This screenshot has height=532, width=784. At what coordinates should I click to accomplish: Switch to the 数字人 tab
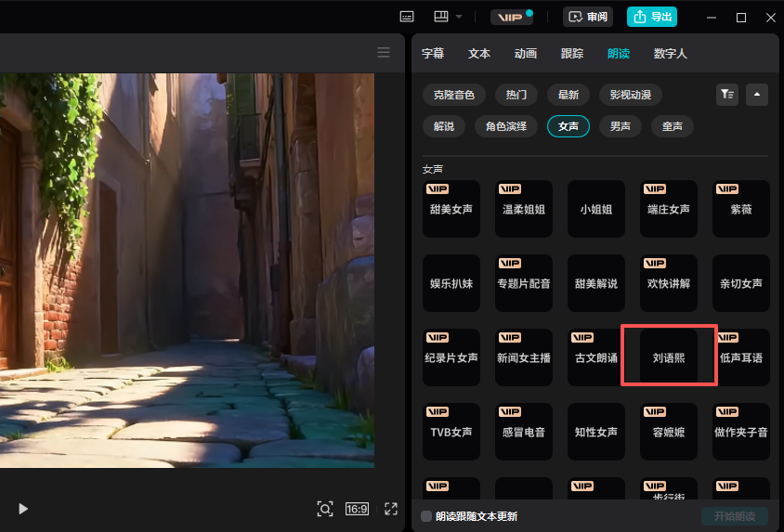670,54
